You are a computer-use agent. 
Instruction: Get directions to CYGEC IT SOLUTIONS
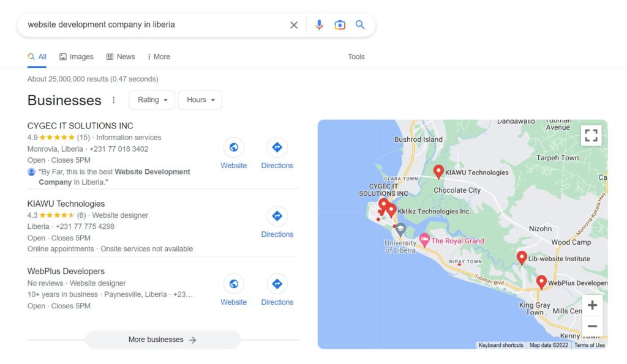[277, 147]
